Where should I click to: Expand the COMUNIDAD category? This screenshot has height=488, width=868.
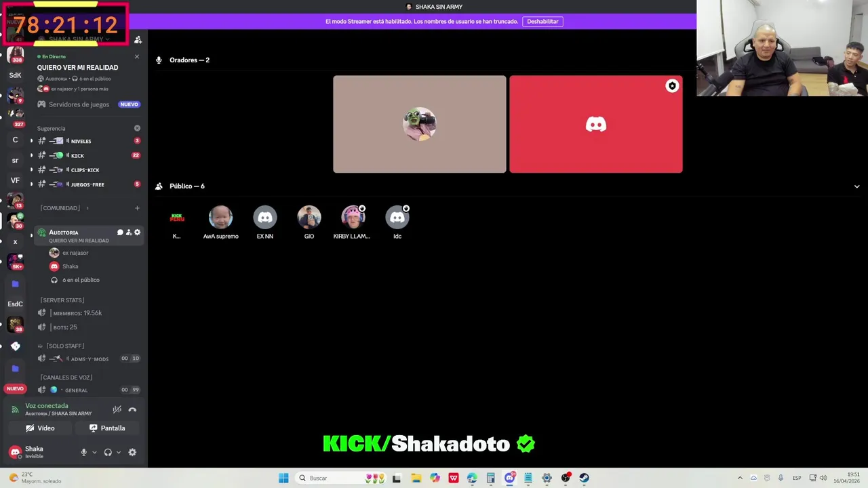coord(65,208)
